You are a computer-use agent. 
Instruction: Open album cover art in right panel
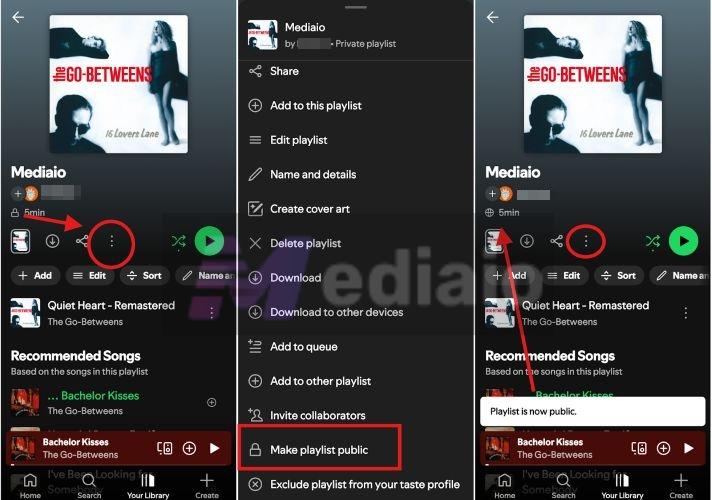pyautogui.click(x=593, y=84)
